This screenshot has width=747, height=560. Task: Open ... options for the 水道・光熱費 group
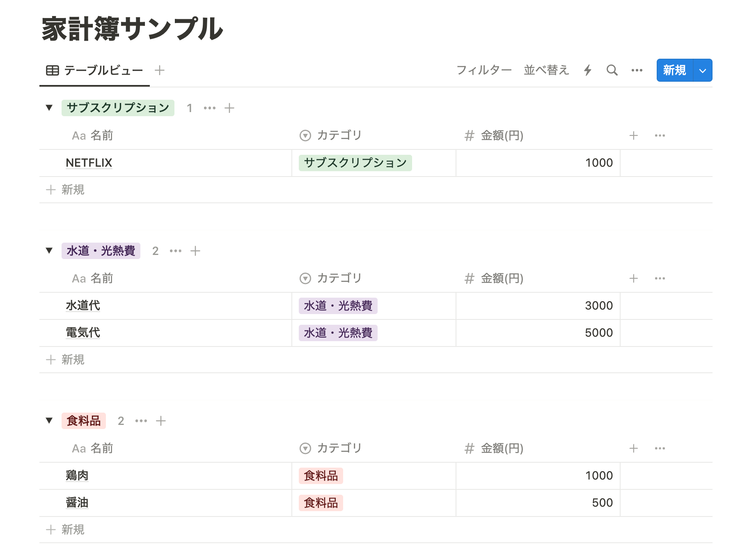point(176,251)
